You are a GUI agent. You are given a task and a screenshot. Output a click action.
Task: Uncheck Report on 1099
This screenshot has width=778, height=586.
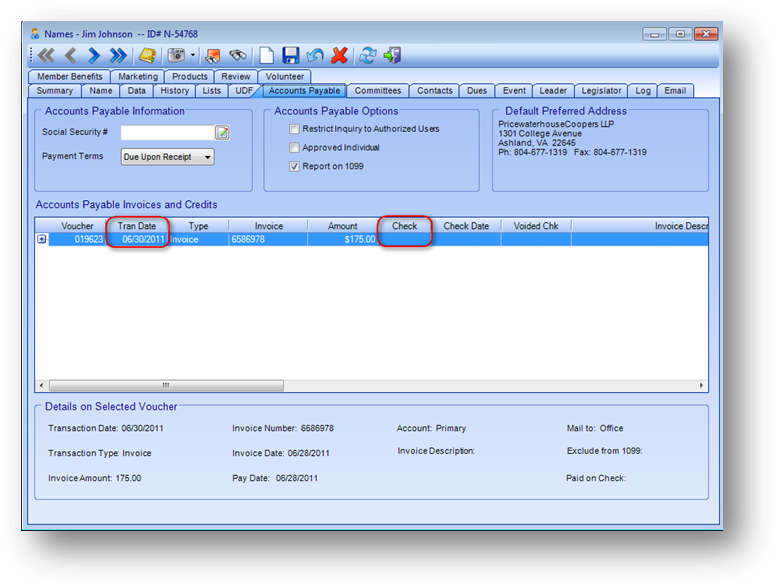(x=294, y=166)
